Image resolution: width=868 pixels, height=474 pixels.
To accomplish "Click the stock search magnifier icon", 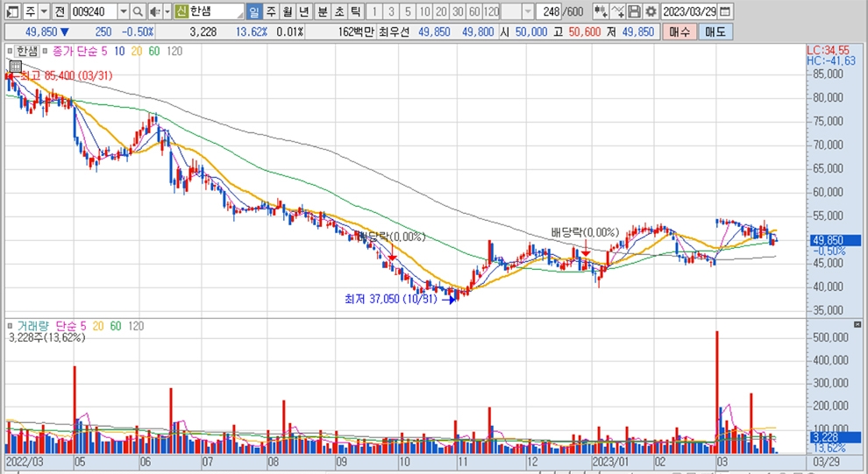I will pos(138,11).
